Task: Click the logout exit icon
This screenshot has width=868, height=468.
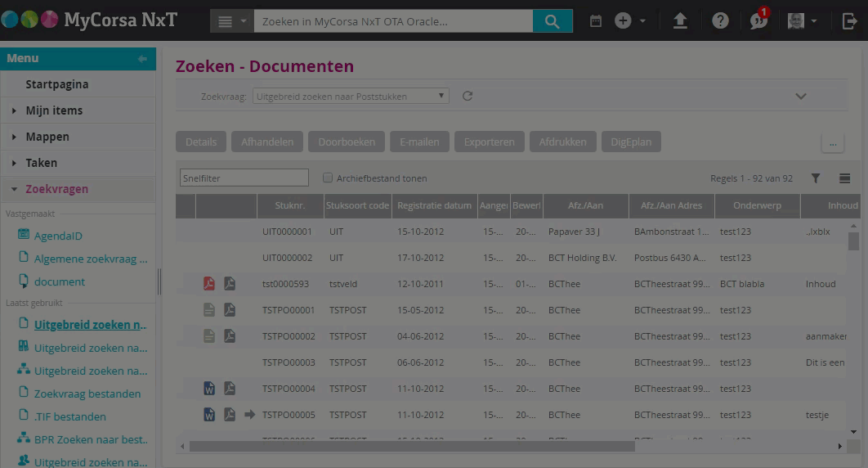Action: pos(849,21)
